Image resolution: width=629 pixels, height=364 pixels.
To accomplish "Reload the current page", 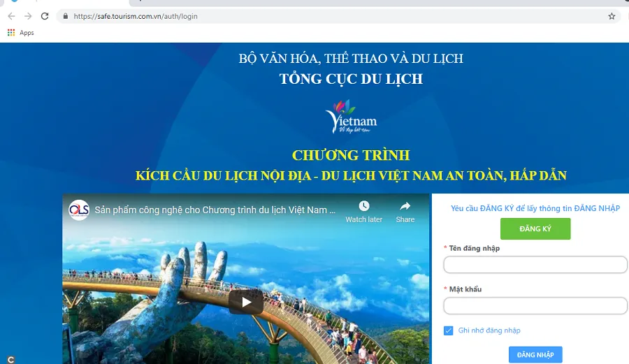I will (x=45, y=16).
